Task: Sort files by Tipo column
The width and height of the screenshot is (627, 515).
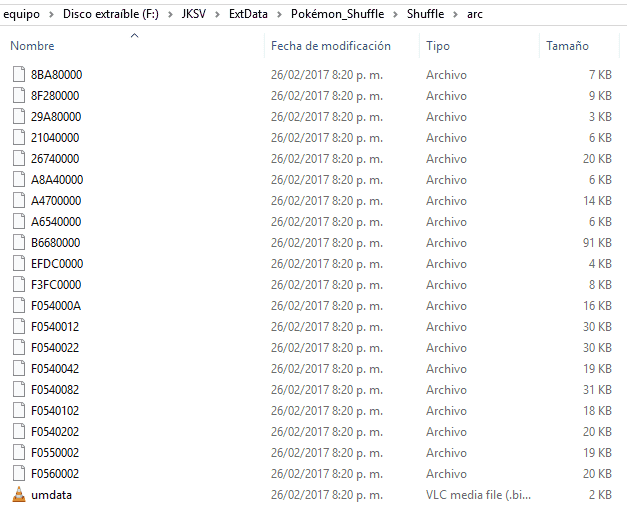Action: [438, 46]
